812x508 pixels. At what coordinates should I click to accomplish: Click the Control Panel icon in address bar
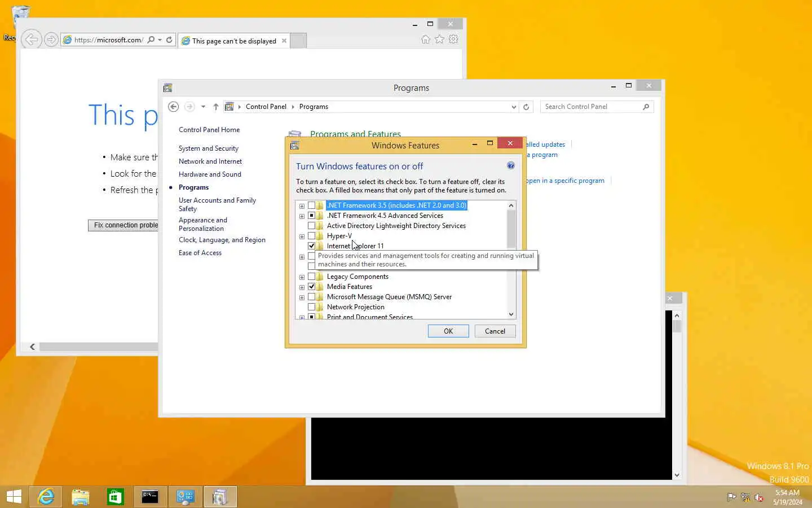(229, 107)
